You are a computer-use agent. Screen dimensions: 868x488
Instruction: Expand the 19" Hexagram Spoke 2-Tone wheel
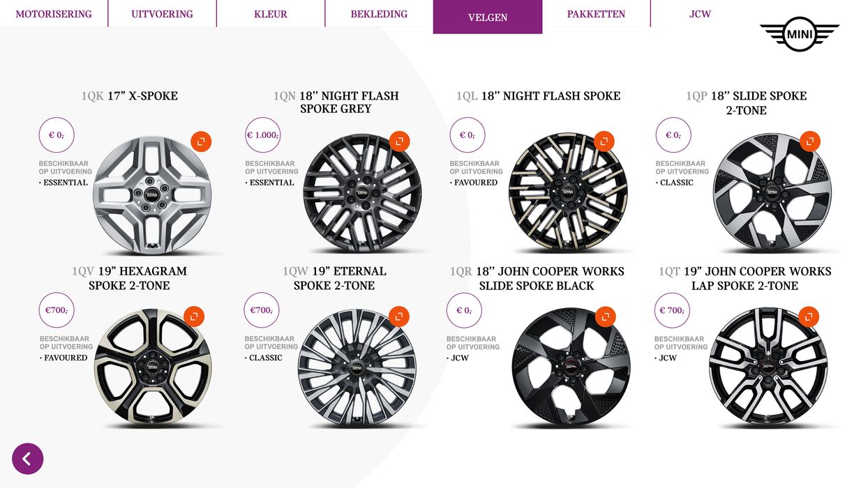click(x=194, y=316)
